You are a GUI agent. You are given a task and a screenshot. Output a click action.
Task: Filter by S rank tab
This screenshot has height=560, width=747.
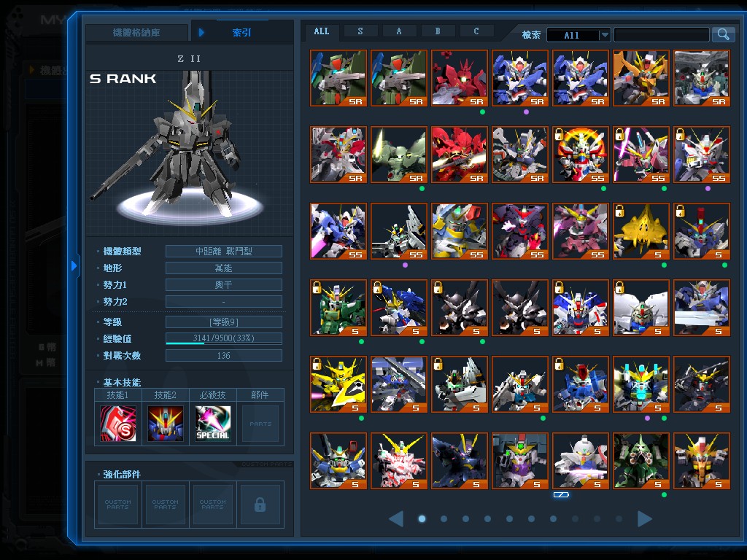(360, 31)
